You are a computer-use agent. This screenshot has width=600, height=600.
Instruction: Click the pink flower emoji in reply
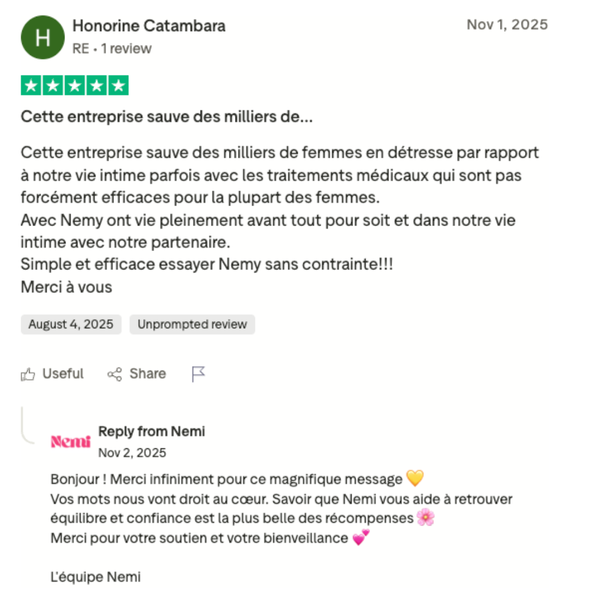(425, 518)
